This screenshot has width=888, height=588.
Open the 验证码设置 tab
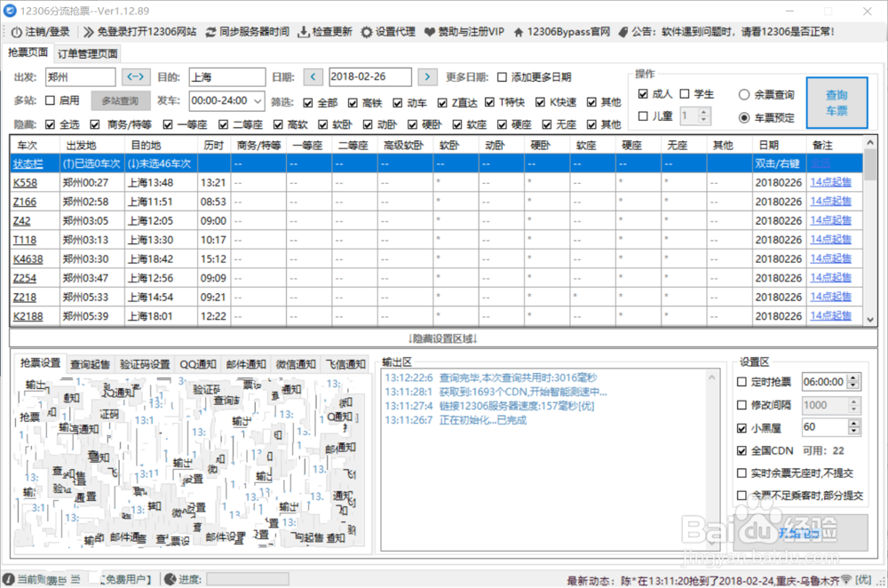coord(145,364)
